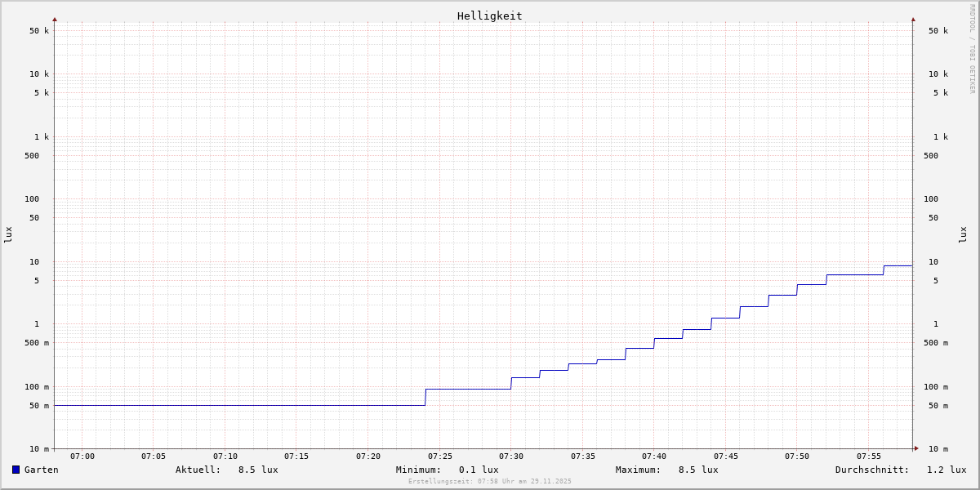This screenshot has width=980, height=490.
Task: Click the RRDTOOL / TOBI OETIKER watermark
Action: [972, 49]
